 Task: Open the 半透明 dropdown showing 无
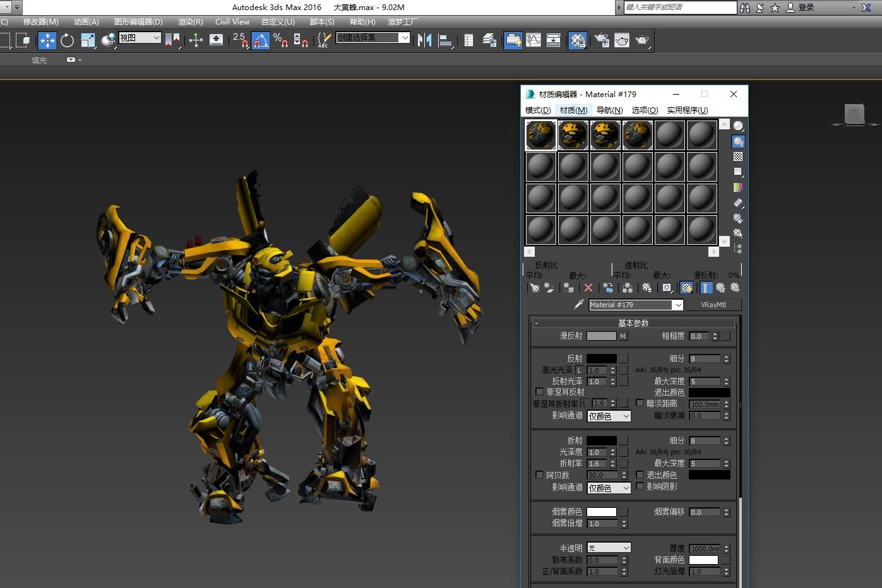pyautogui.click(x=608, y=547)
